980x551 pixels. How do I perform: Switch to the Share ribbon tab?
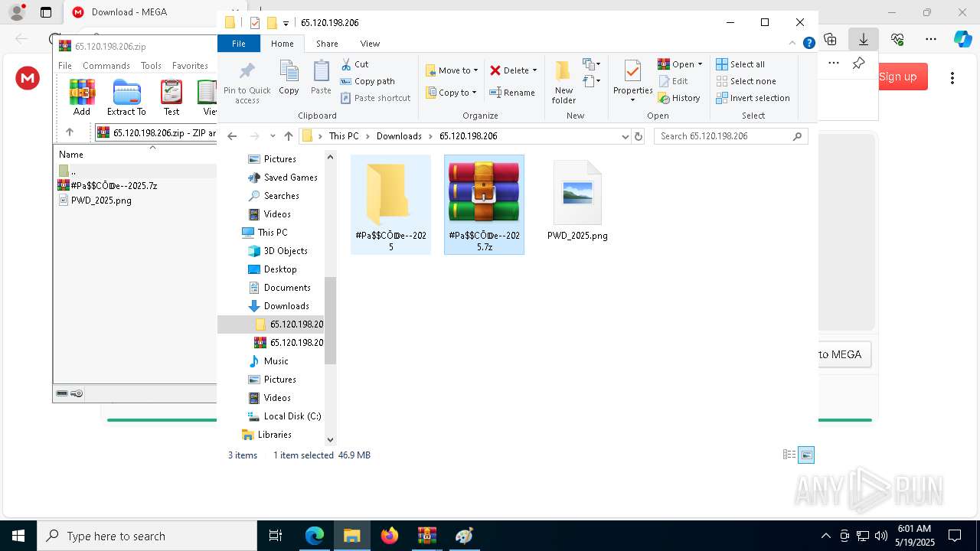pos(327,44)
